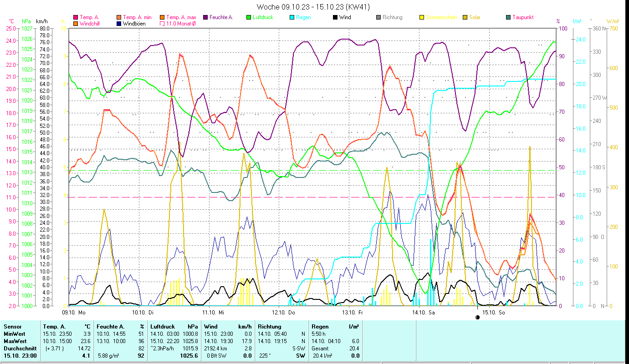Click the black Wind legend square

(335, 17)
